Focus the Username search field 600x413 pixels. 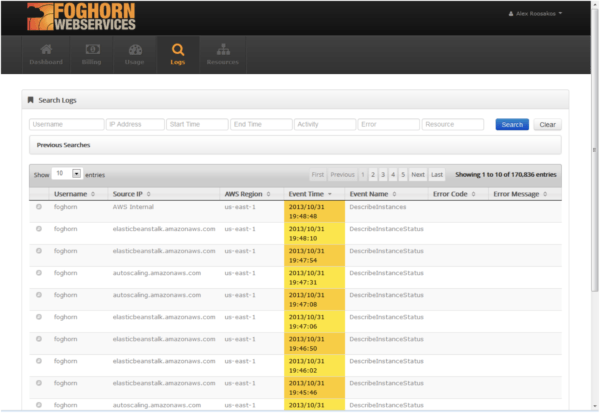67,124
